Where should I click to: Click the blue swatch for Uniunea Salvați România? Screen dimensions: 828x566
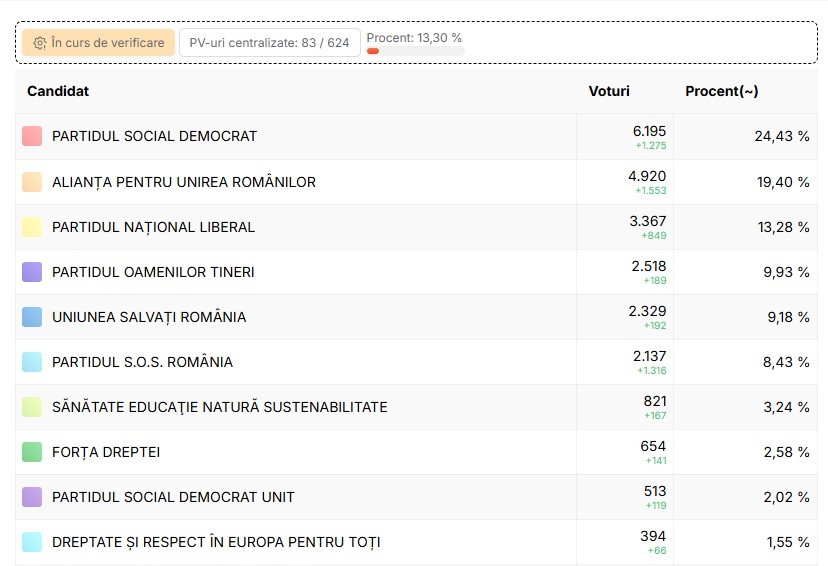tap(32, 317)
